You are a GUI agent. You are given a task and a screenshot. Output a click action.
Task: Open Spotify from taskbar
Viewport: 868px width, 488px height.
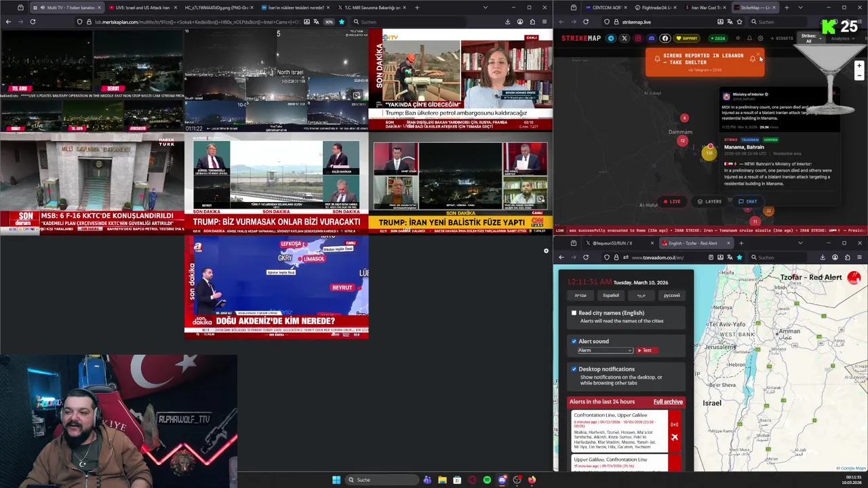[x=487, y=480]
